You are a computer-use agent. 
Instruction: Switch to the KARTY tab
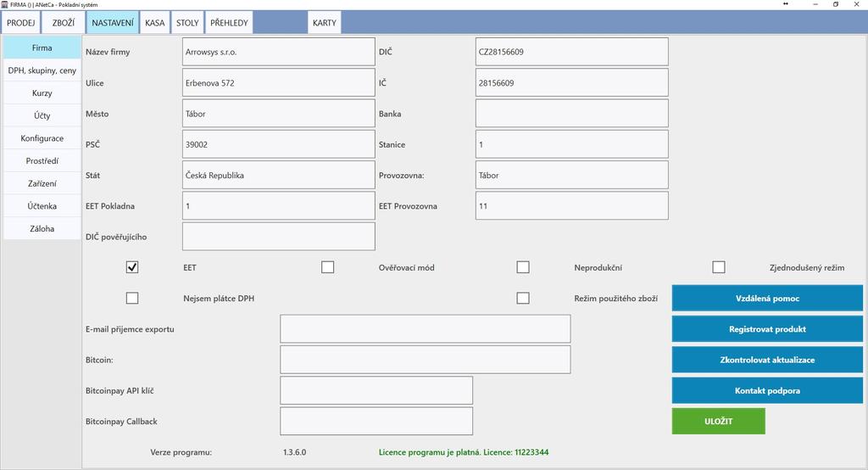click(325, 23)
